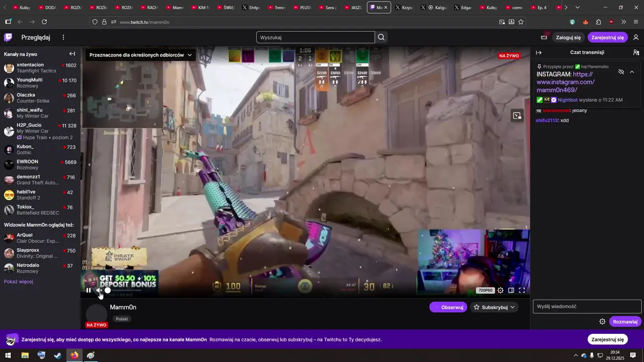Open Mamm0n's channel avatar
Image resolution: width=644 pixels, height=362 pixels.
[97, 315]
